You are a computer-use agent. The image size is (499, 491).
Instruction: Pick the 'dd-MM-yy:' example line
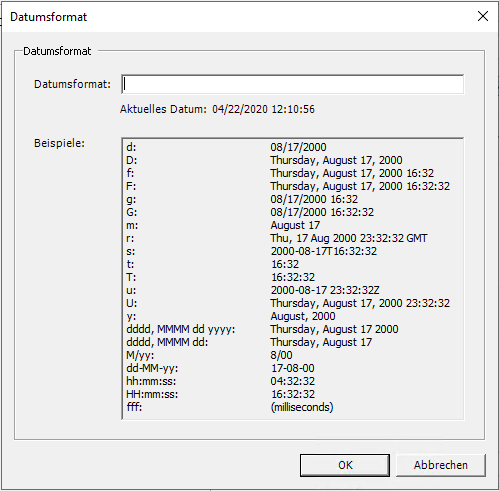pos(292,368)
